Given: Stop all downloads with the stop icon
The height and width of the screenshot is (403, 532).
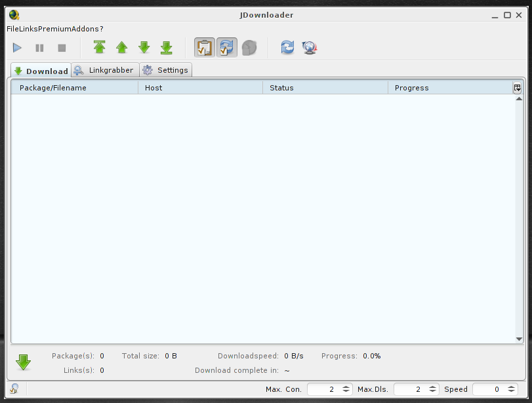Looking at the screenshot, I should [x=62, y=48].
